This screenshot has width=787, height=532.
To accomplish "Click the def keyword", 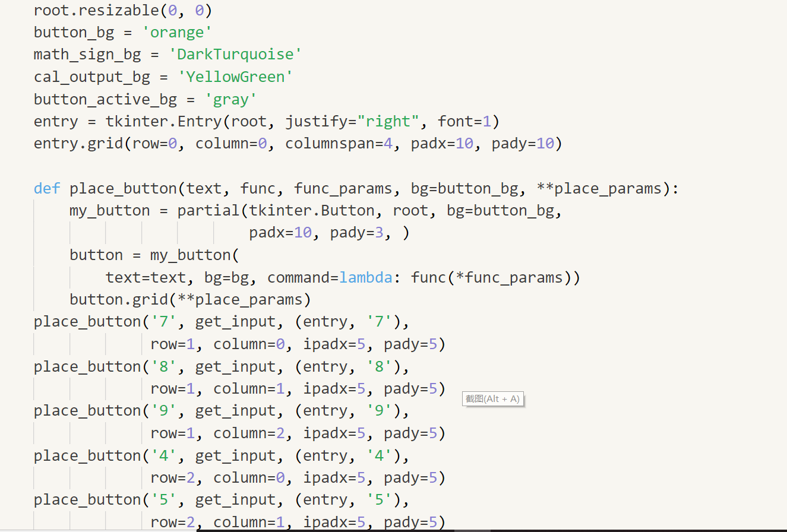I will click(x=47, y=189).
